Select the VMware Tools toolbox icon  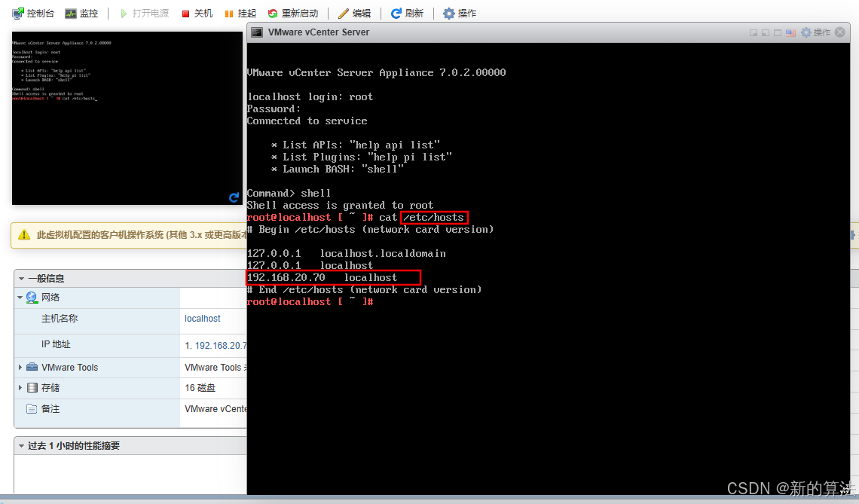tap(32, 366)
